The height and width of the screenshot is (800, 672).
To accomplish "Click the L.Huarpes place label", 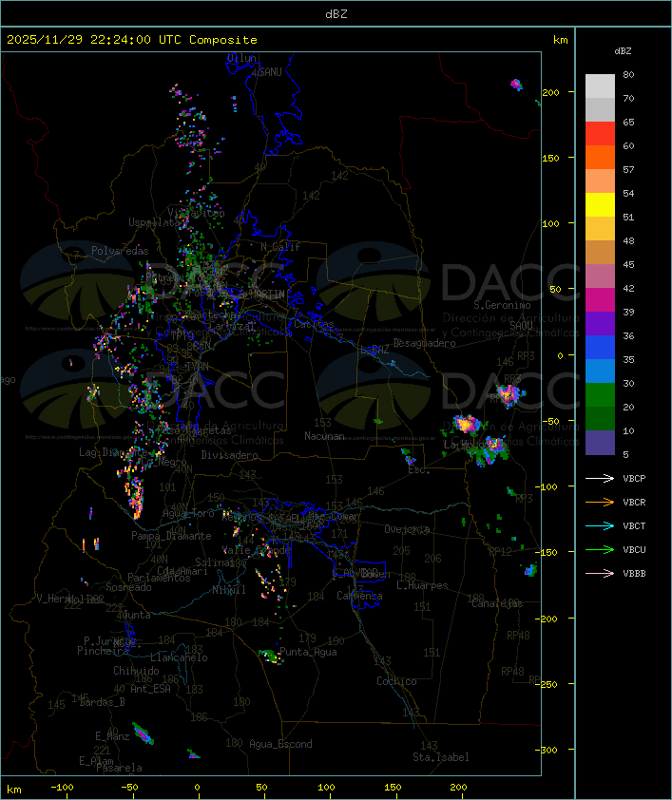I will pyautogui.click(x=422, y=585).
